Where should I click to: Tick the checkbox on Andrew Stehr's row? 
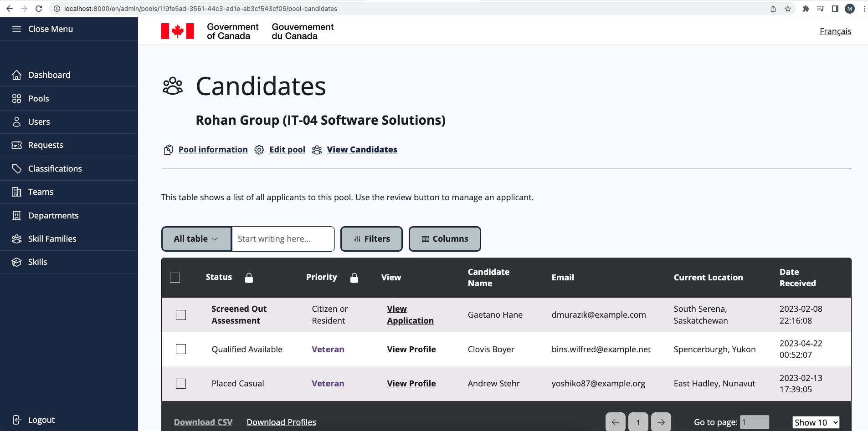point(181,384)
